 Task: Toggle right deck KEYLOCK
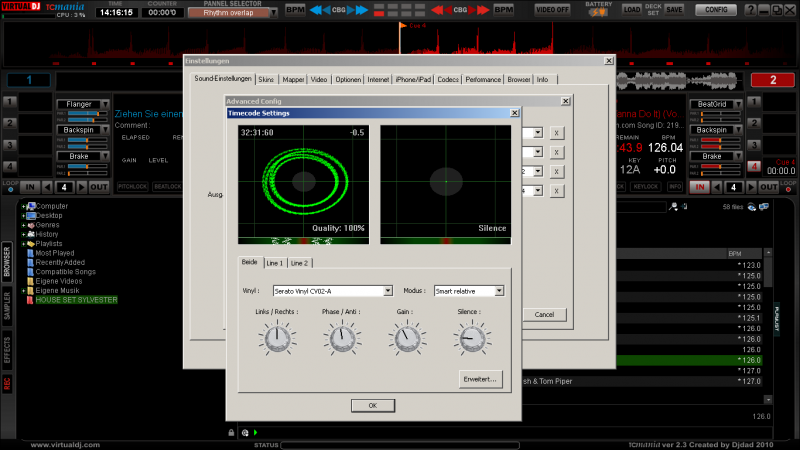pyautogui.click(x=646, y=187)
